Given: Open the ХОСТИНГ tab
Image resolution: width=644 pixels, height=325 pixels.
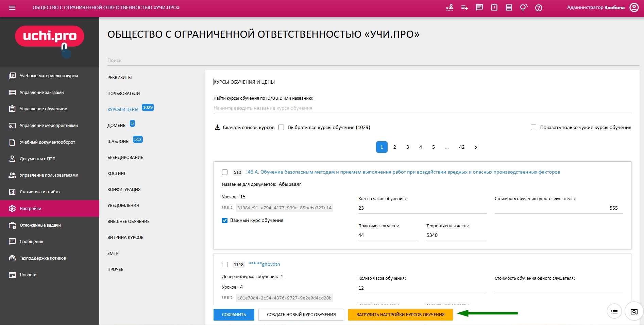Looking at the screenshot, I should tap(117, 174).
